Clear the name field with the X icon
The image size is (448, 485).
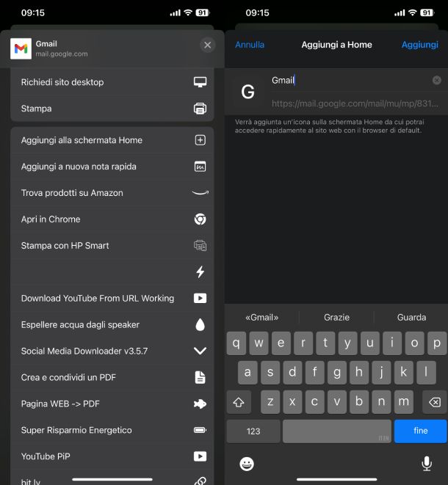tap(436, 81)
